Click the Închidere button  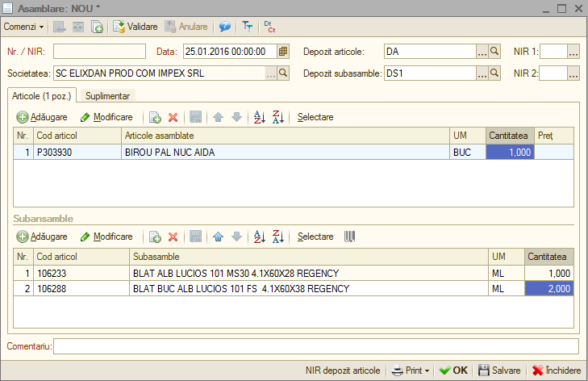pos(557,371)
